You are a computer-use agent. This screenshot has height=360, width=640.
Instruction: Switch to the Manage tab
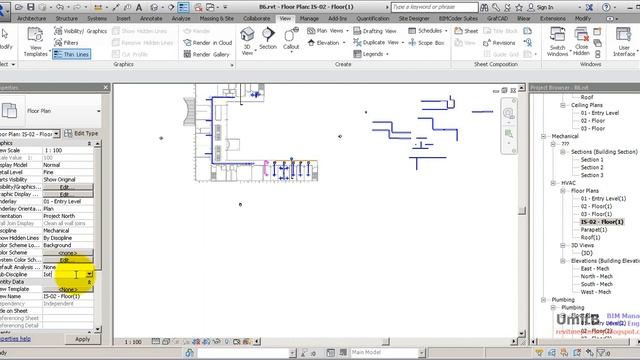[309, 18]
